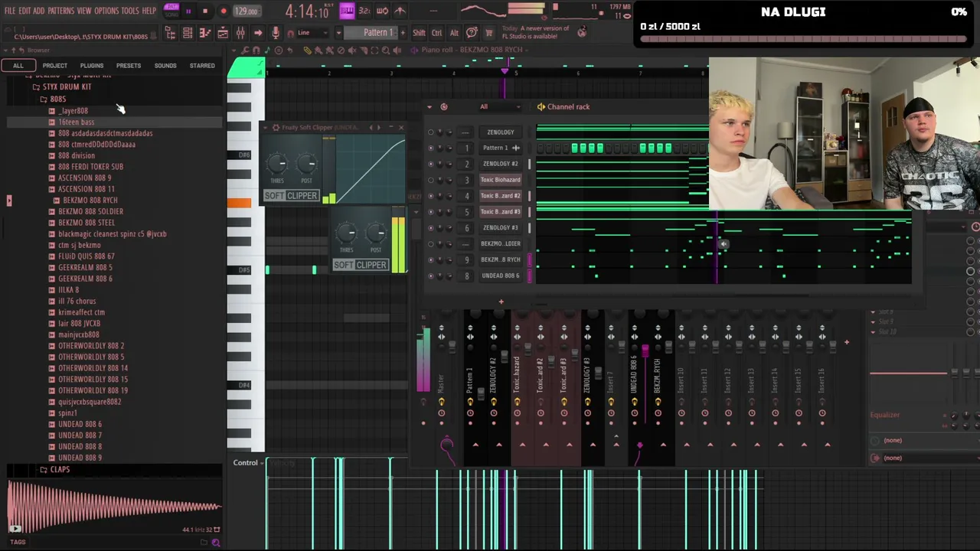This screenshot has height=551, width=980.
Task: Click the UNDEAD 808 6 channel button
Action: tap(500, 275)
